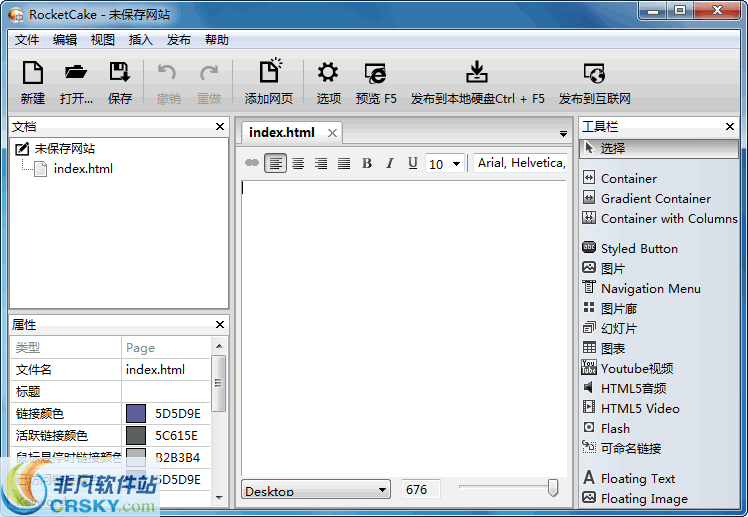Choose the Styled Button tool
This screenshot has height=517, width=748.
tap(630, 248)
